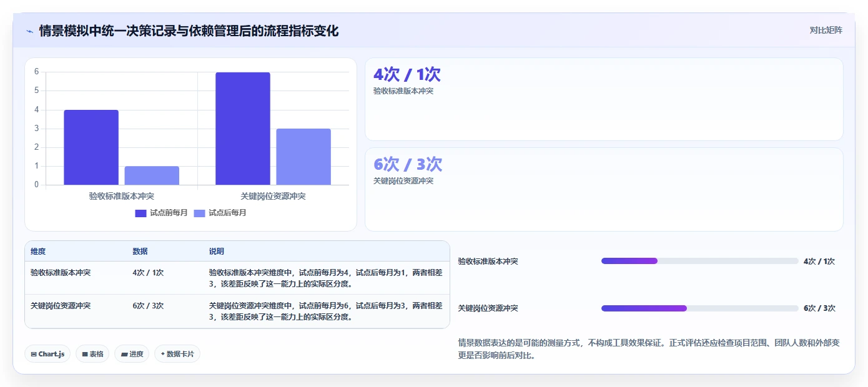868x387 pixels.
Task: Click the title icon before 情景模拟
Action: [29, 31]
